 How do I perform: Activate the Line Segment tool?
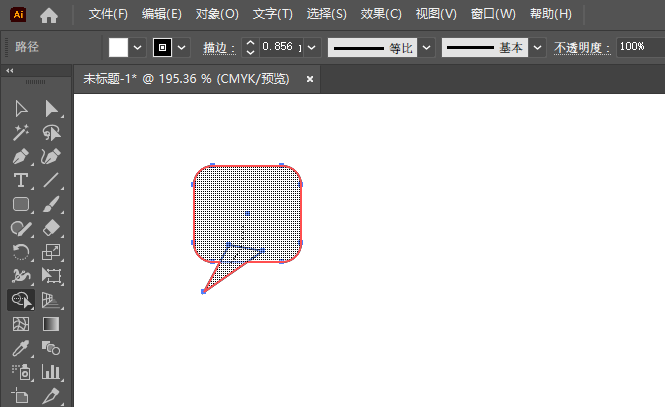51,180
